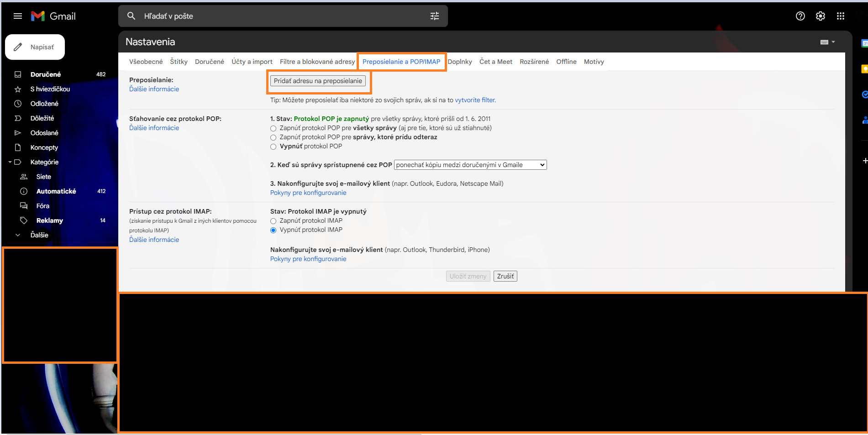Open the Offline settings tab
Screen dimensions: 868x435
click(x=566, y=62)
